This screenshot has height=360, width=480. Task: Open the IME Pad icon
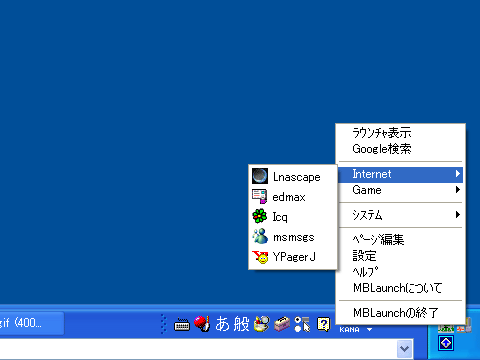pos(262,324)
